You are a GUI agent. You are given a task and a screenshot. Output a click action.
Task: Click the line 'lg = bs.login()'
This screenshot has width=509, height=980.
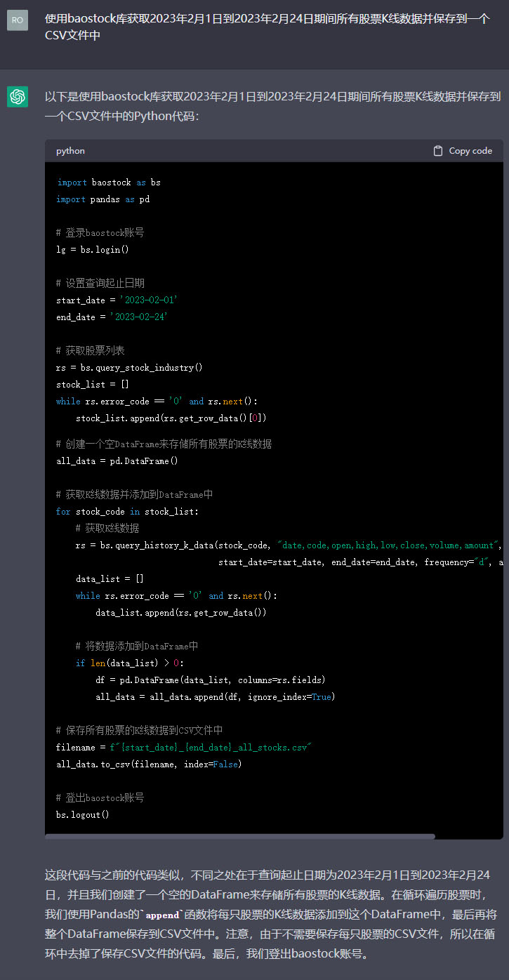click(93, 250)
